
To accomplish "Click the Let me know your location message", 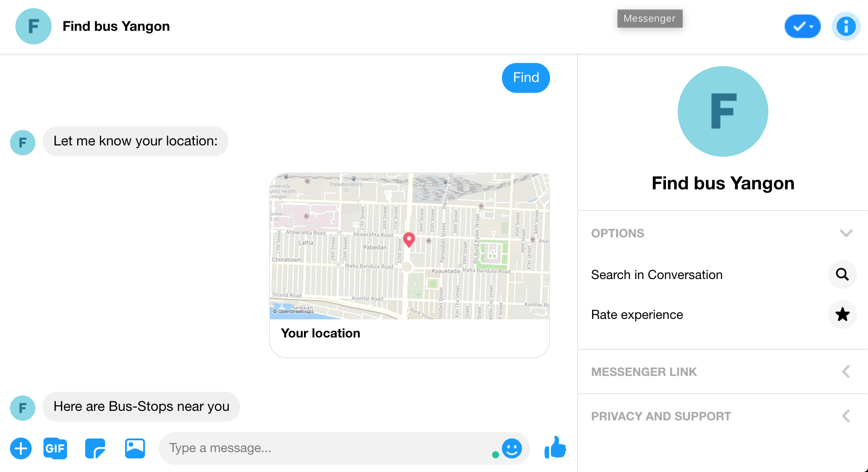I will [135, 141].
